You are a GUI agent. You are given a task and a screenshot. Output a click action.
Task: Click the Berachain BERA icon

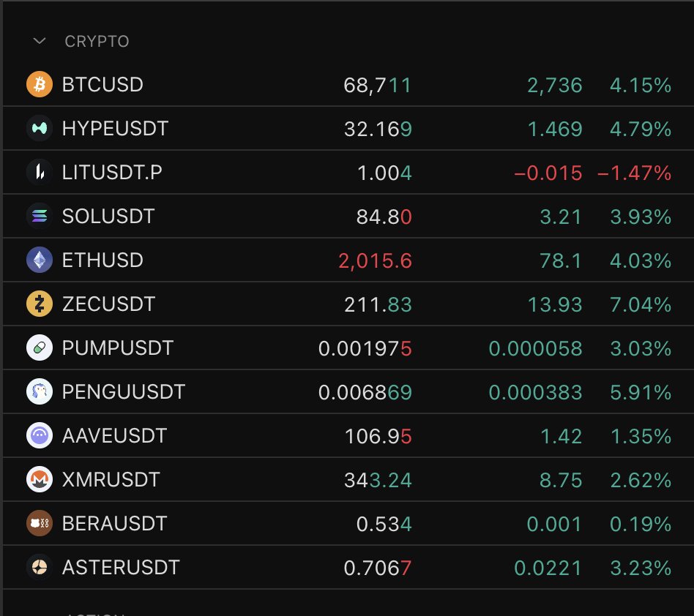[40, 523]
